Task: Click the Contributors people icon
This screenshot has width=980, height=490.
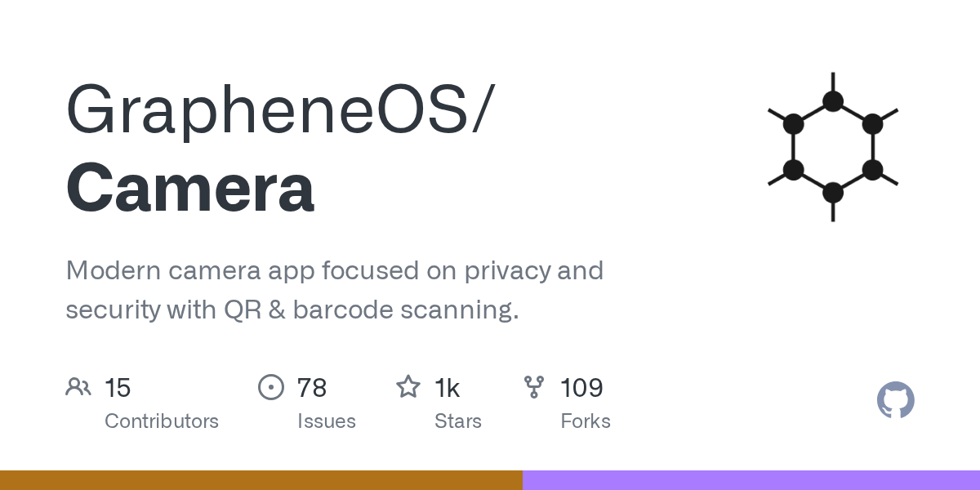Action: coord(78,387)
